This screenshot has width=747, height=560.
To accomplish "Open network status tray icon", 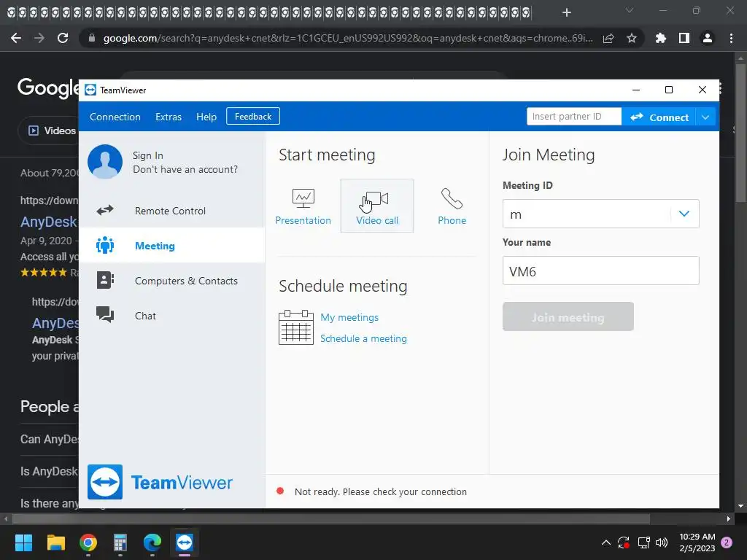I will tap(643, 542).
